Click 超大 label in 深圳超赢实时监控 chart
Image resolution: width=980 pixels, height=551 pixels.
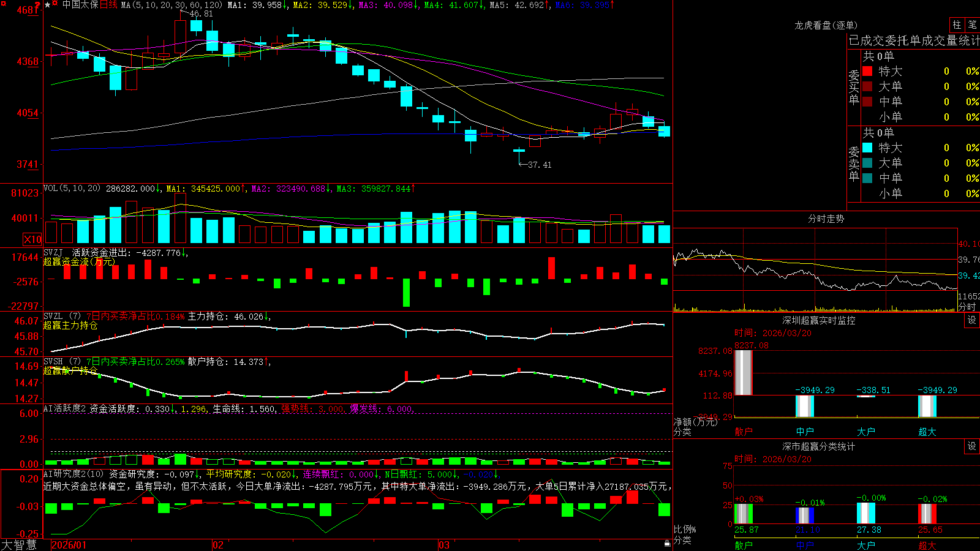927,432
